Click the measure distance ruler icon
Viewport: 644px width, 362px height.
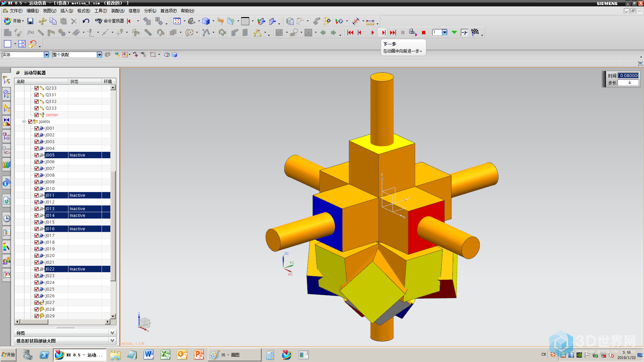click(370, 22)
